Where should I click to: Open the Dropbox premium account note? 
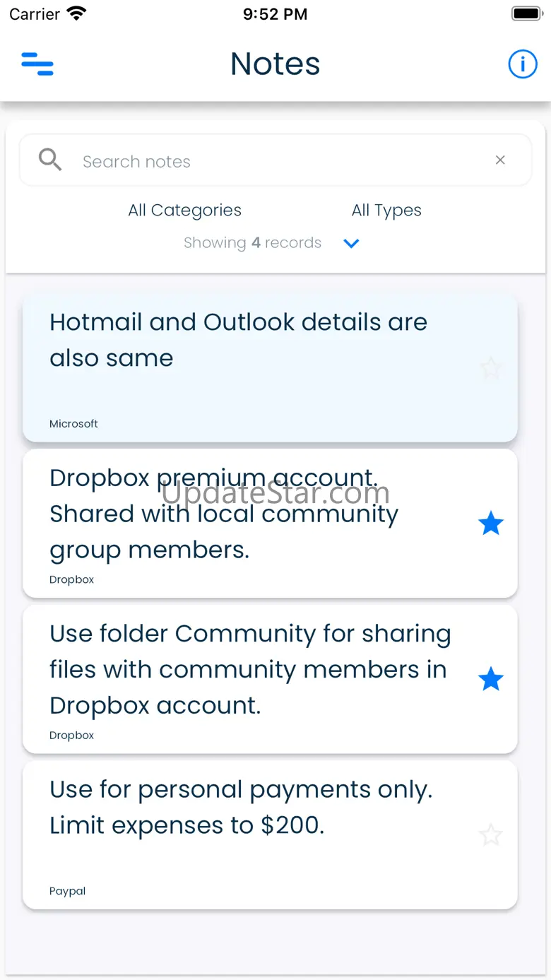[x=270, y=524]
